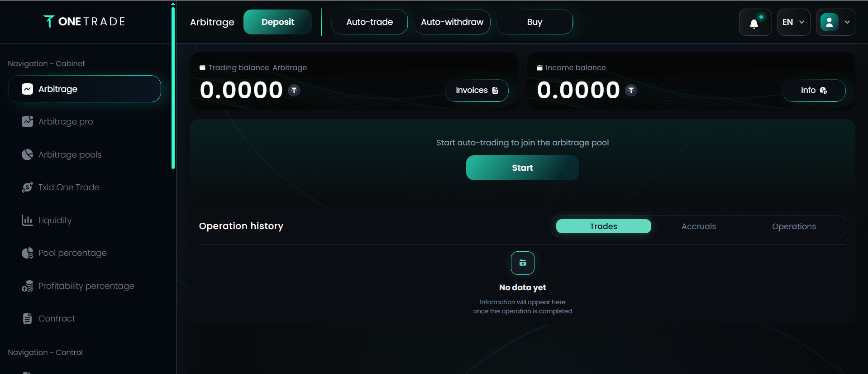
Task: Switch to the Accruals tab
Action: (x=699, y=226)
